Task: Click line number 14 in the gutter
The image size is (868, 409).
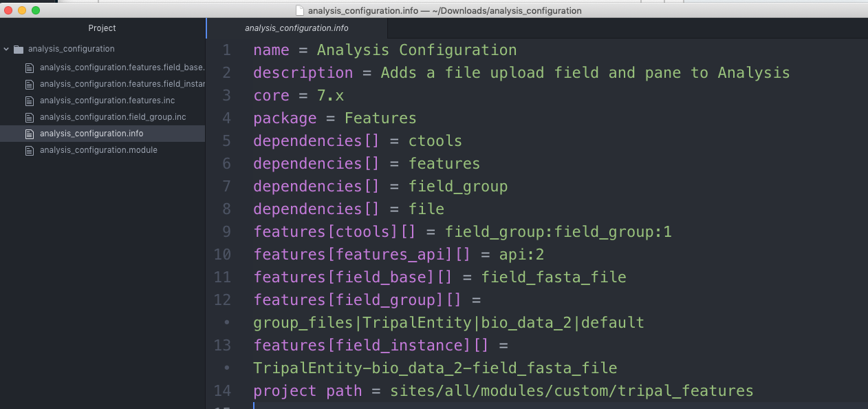Action: [223, 391]
